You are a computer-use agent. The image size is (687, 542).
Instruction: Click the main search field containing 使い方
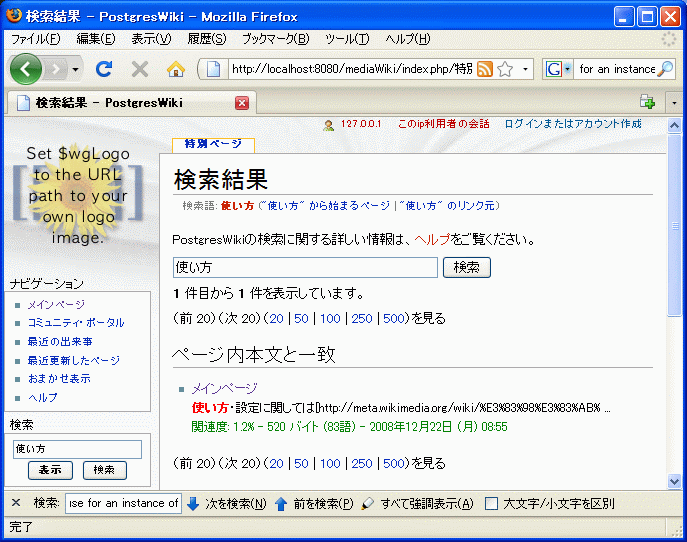click(x=305, y=267)
